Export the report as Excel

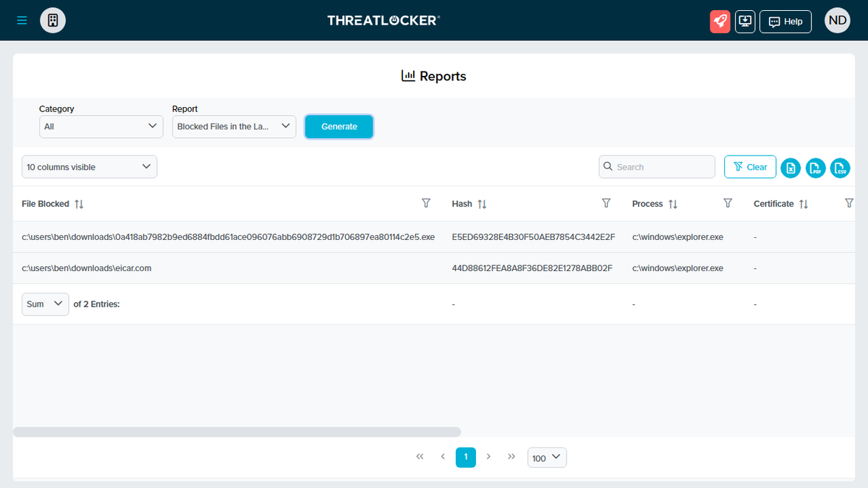(x=791, y=167)
